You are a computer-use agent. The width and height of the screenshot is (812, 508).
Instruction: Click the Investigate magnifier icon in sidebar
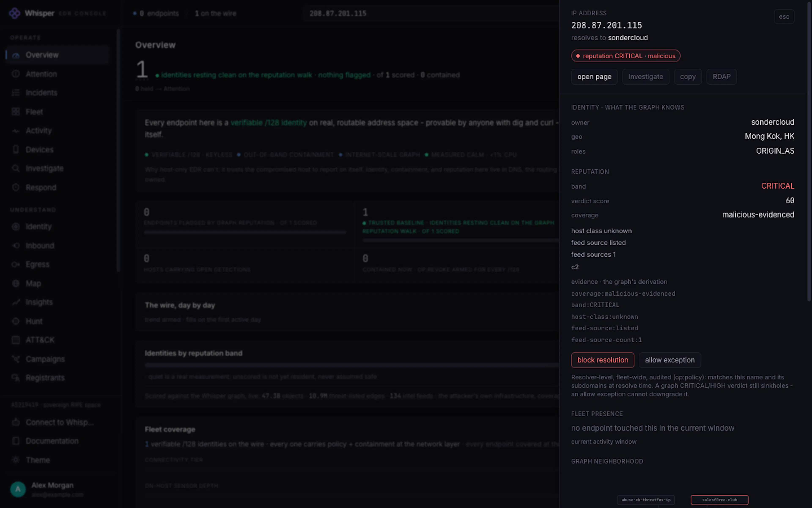coord(16,168)
